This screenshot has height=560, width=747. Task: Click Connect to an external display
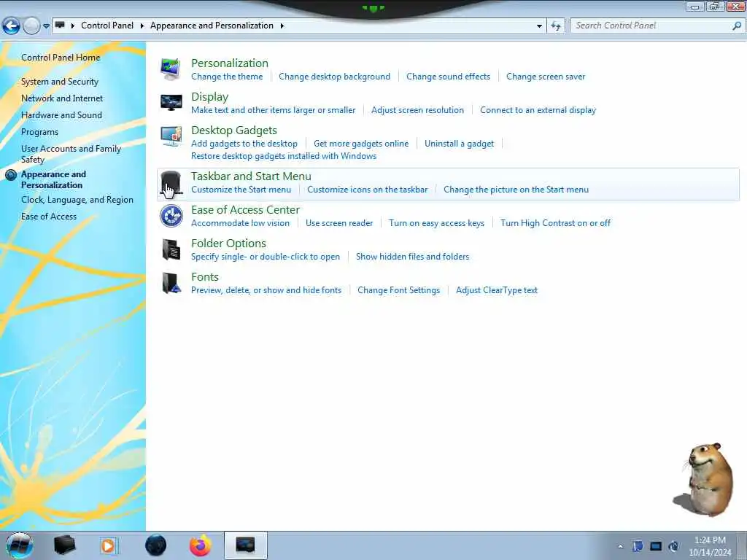click(538, 111)
